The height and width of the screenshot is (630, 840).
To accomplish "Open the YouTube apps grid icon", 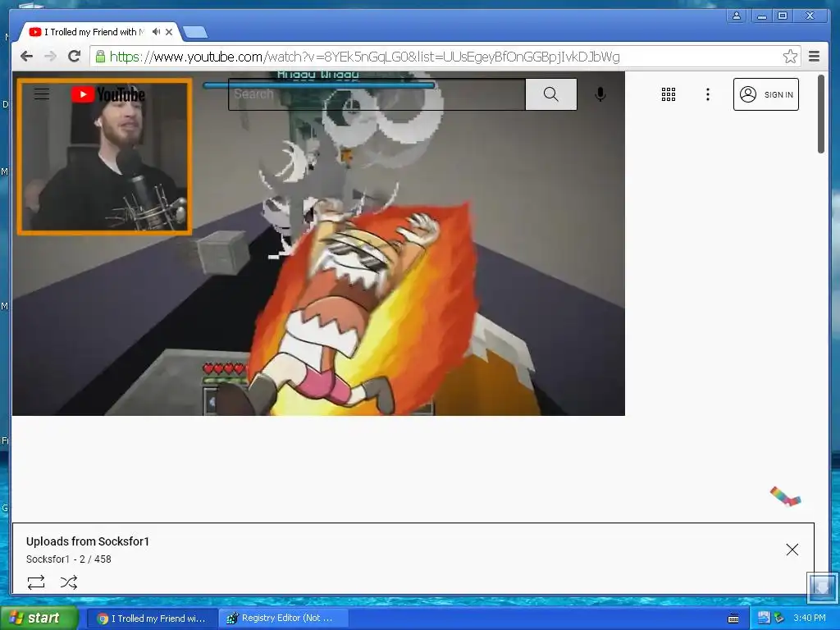I will click(668, 94).
